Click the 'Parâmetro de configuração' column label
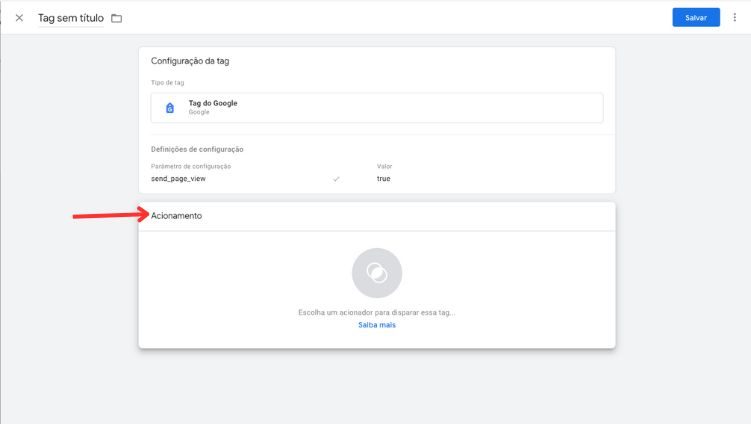 (x=191, y=166)
